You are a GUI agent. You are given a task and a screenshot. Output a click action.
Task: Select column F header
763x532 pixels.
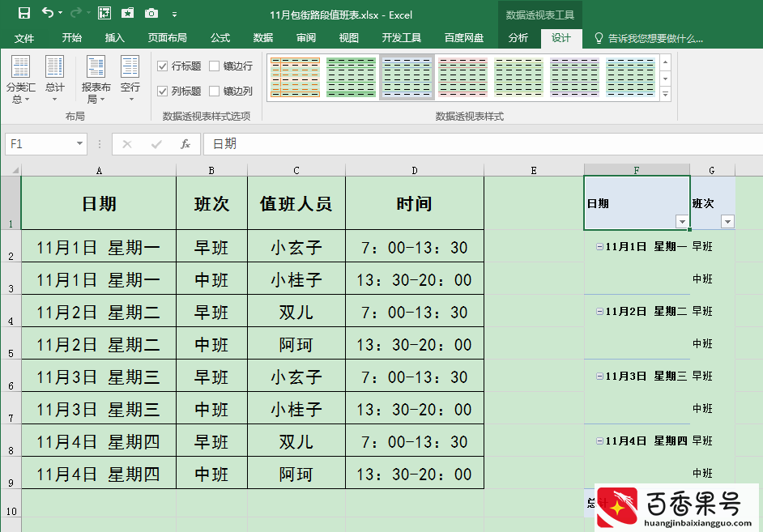click(637, 170)
